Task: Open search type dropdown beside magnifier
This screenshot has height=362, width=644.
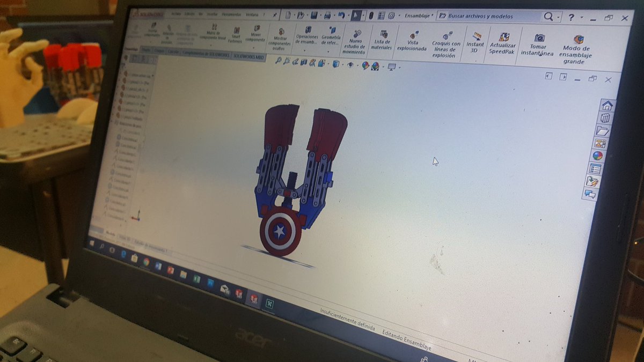Action: 559,17
